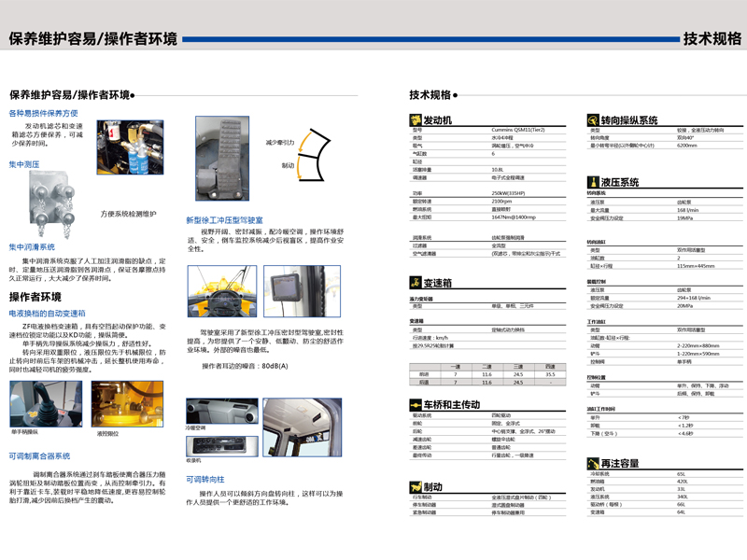
Task: Select the steering icon beside 转向操纵系统
Action: [592, 120]
